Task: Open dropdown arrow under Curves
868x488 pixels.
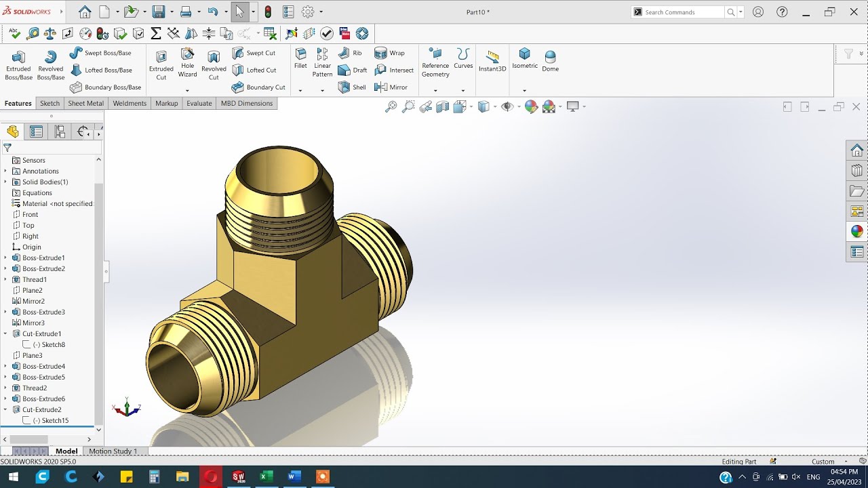Action: tap(463, 90)
